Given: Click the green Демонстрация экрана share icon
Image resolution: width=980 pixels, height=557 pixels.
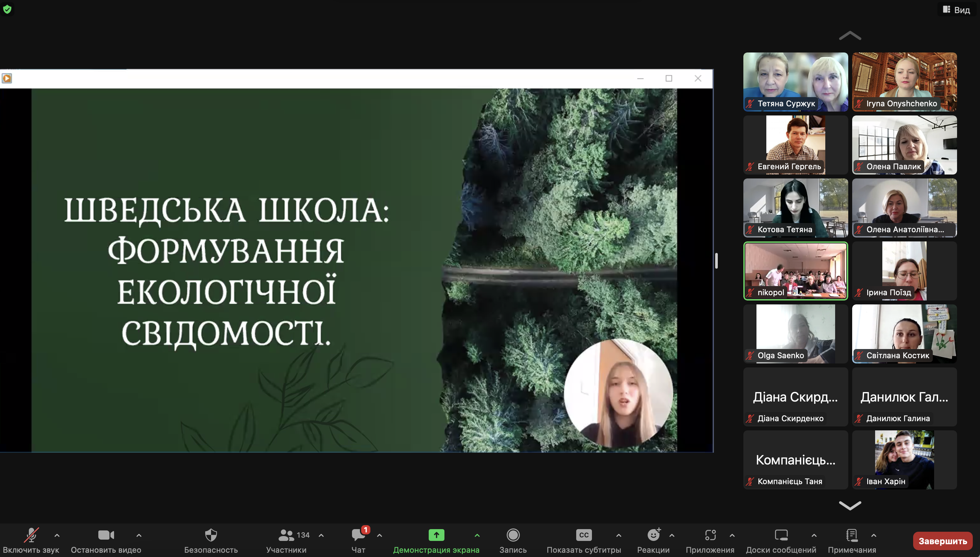Looking at the screenshot, I should click(436, 535).
